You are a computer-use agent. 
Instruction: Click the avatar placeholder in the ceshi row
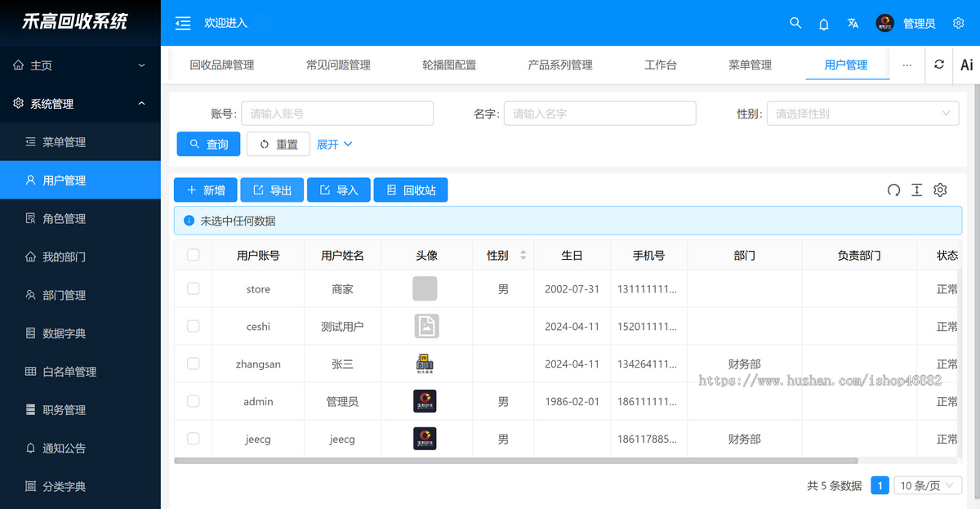point(426,326)
